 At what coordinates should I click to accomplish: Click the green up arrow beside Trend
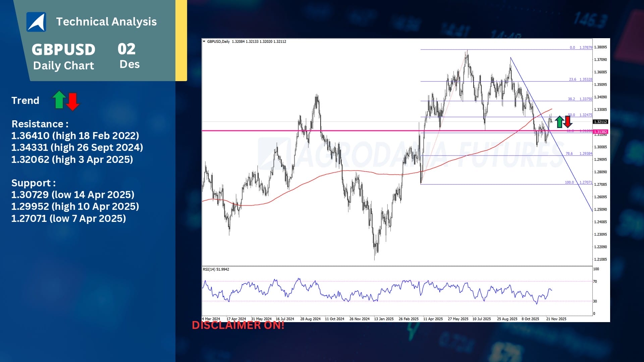(x=59, y=100)
